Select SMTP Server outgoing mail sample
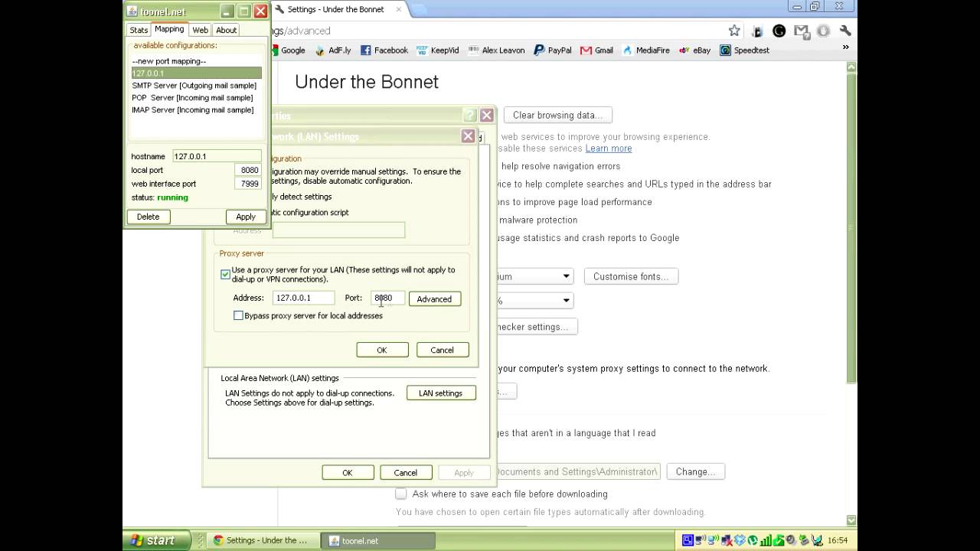 coord(196,86)
